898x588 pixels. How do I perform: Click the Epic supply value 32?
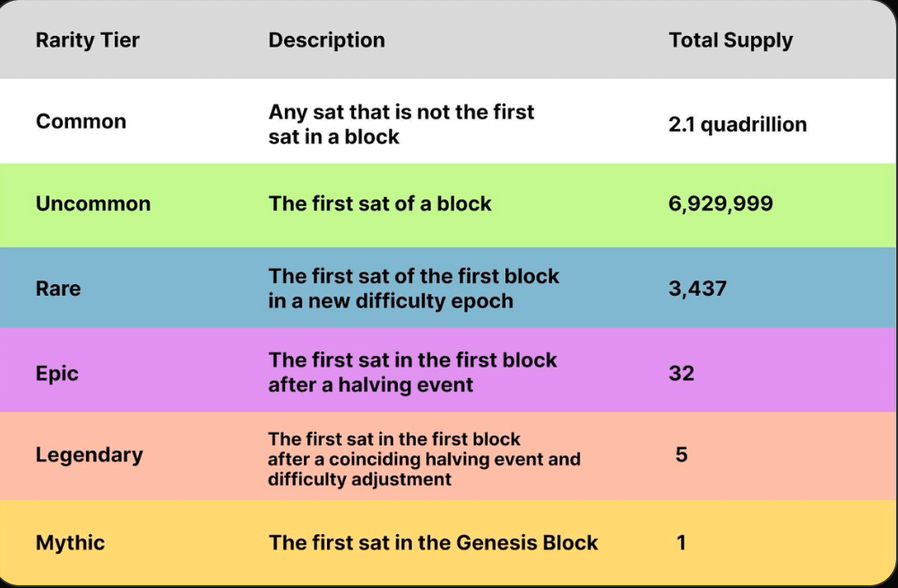tap(681, 373)
